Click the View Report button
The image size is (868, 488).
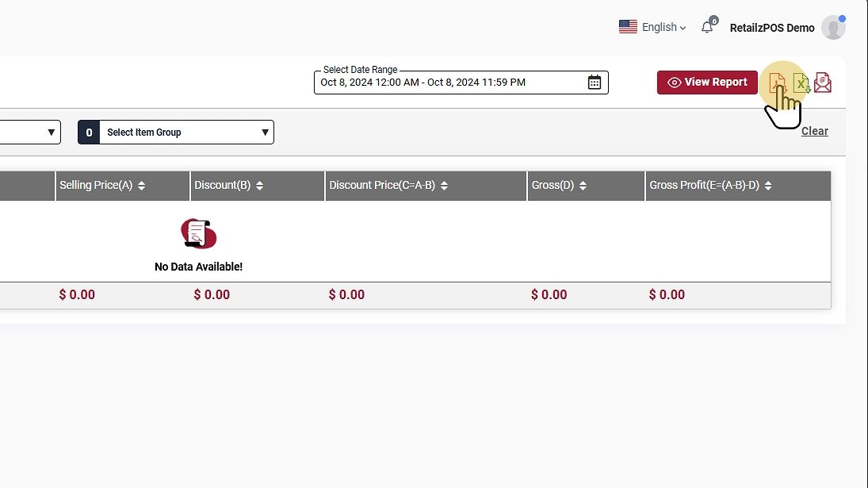coord(707,83)
